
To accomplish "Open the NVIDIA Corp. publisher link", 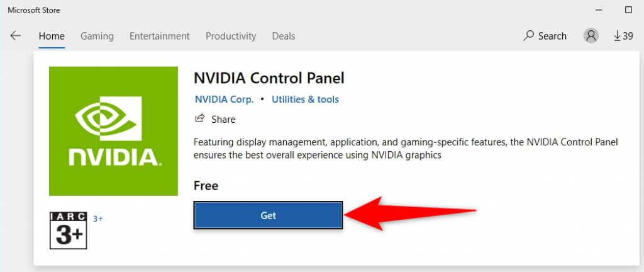I will click(x=225, y=99).
